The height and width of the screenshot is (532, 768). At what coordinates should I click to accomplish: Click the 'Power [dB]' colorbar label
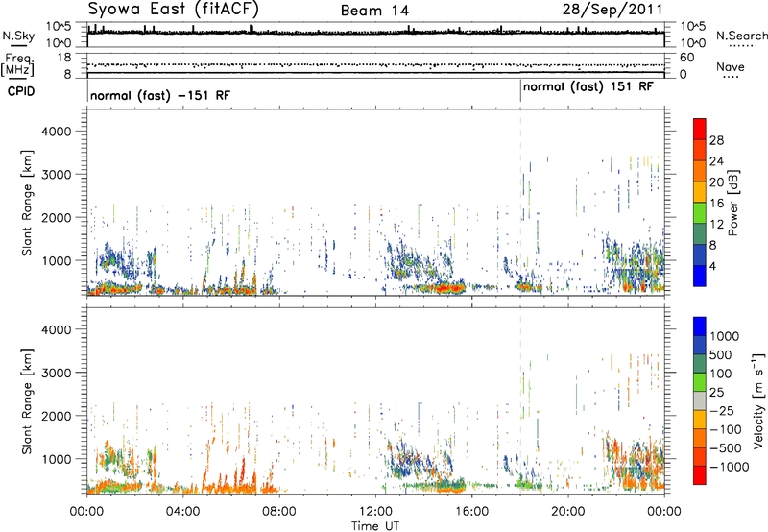point(732,203)
